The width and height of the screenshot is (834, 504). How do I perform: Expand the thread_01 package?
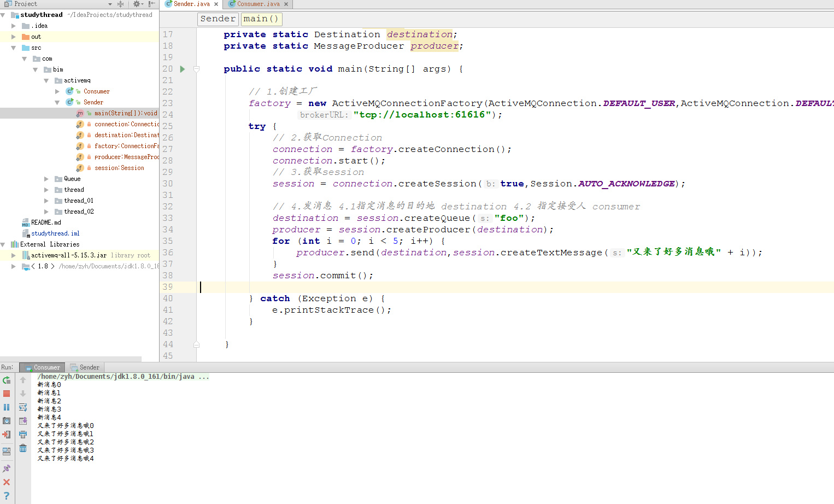coord(46,201)
